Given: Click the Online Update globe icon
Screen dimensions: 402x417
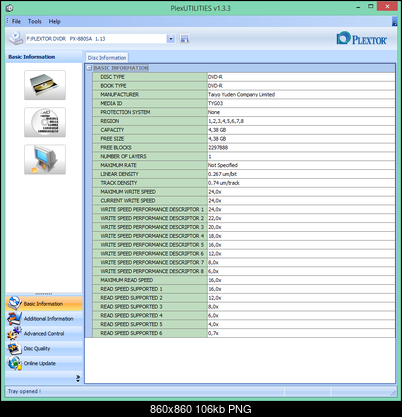Looking at the screenshot, I should 14,363.
